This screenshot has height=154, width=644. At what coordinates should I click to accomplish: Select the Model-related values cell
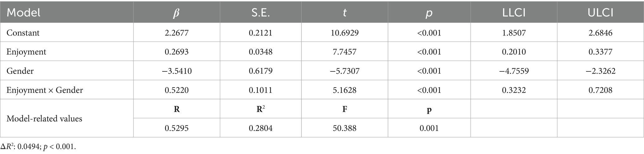click(x=44, y=118)
